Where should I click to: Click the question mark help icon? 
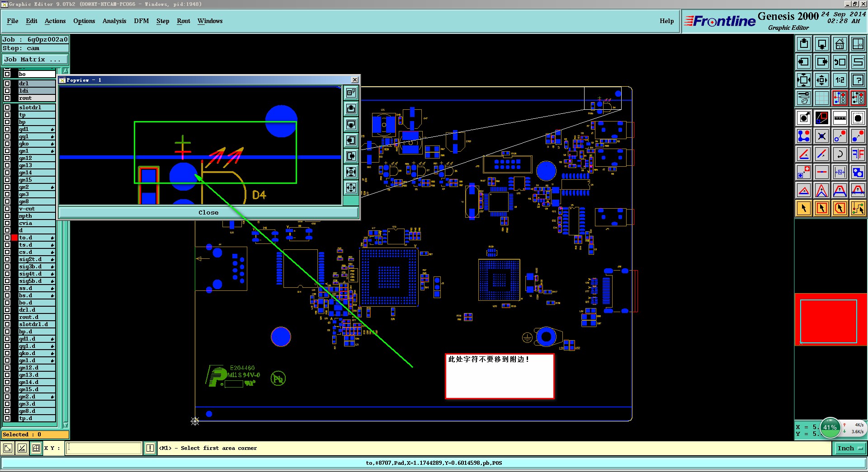click(x=858, y=80)
